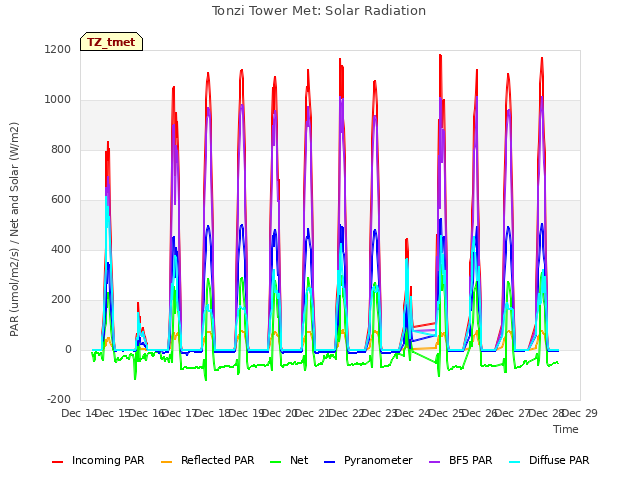
Task: Click the Dec 14 x-axis tick label
Action: click(78, 413)
